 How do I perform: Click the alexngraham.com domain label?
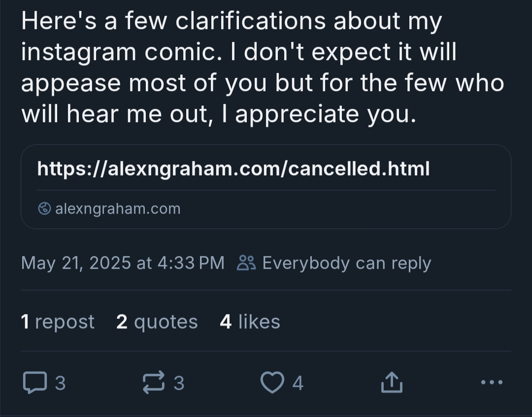point(118,209)
